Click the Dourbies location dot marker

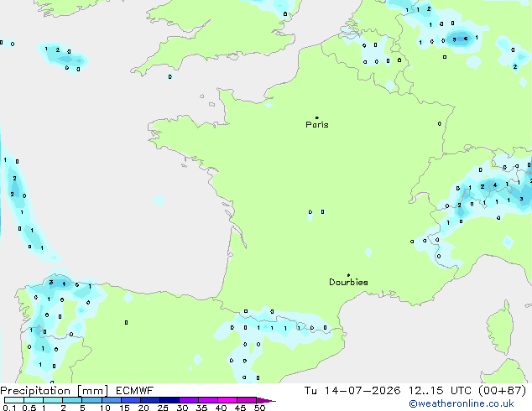point(348,275)
